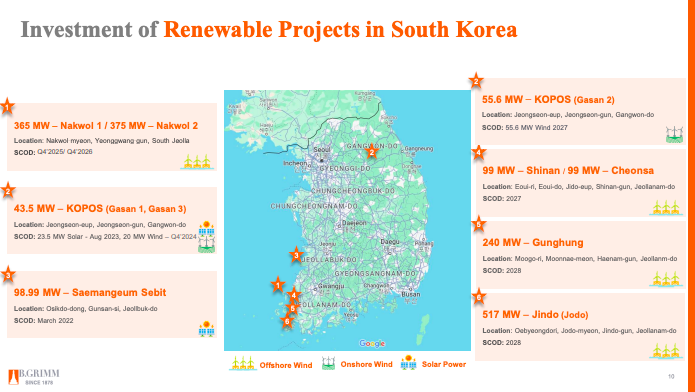Click star badge on Shinan / Cheonsa card
Viewport: 695px width, 392px height.
tap(478, 153)
